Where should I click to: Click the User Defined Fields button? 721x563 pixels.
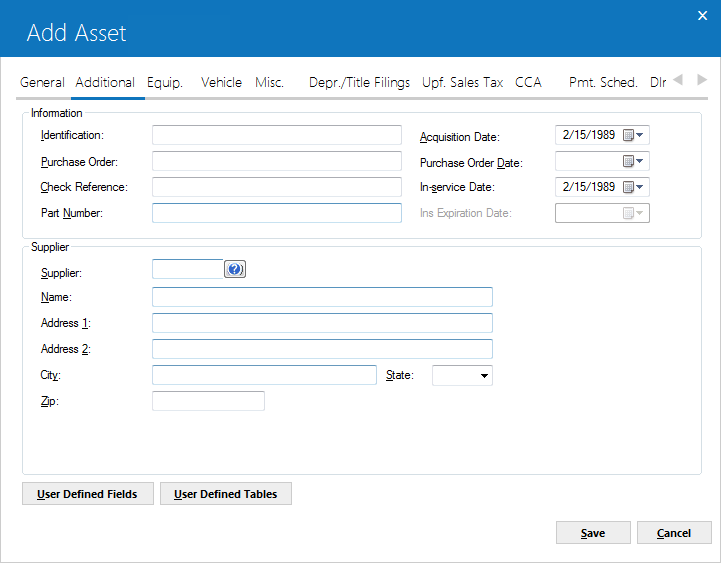coord(88,494)
